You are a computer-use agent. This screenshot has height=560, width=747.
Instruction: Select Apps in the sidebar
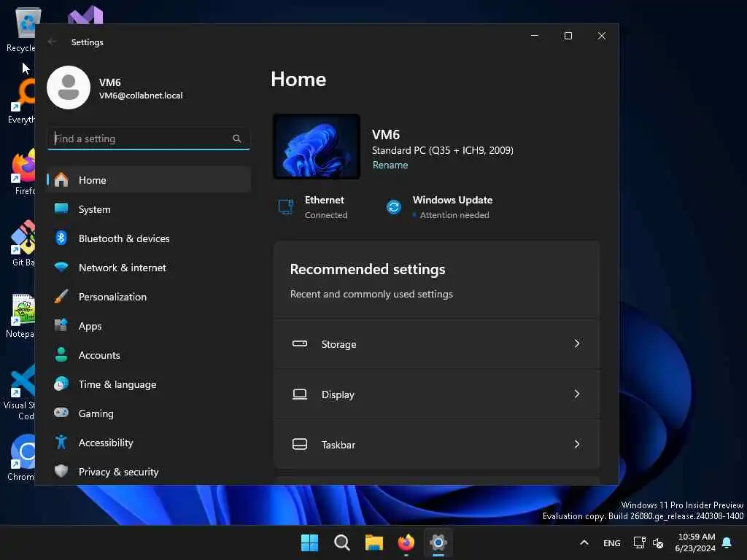pyautogui.click(x=149, y=326)
